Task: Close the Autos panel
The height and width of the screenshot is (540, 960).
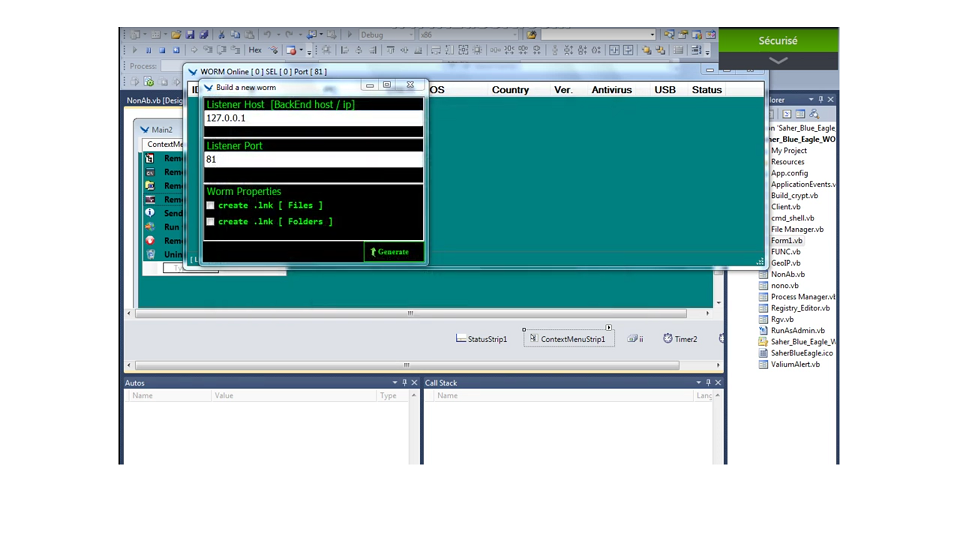Action: (x=414, y=383)
